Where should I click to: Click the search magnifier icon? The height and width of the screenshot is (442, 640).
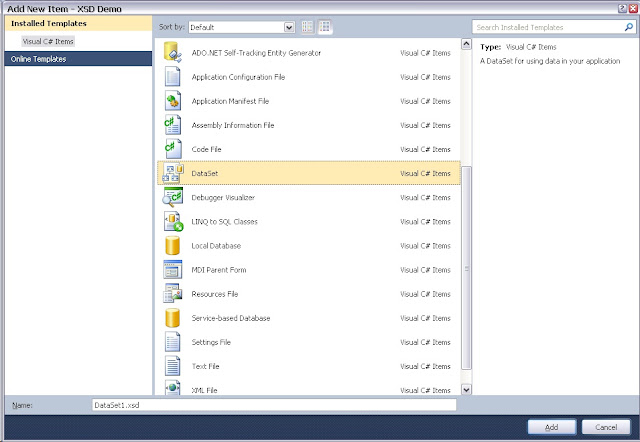(x=629, y=27)
